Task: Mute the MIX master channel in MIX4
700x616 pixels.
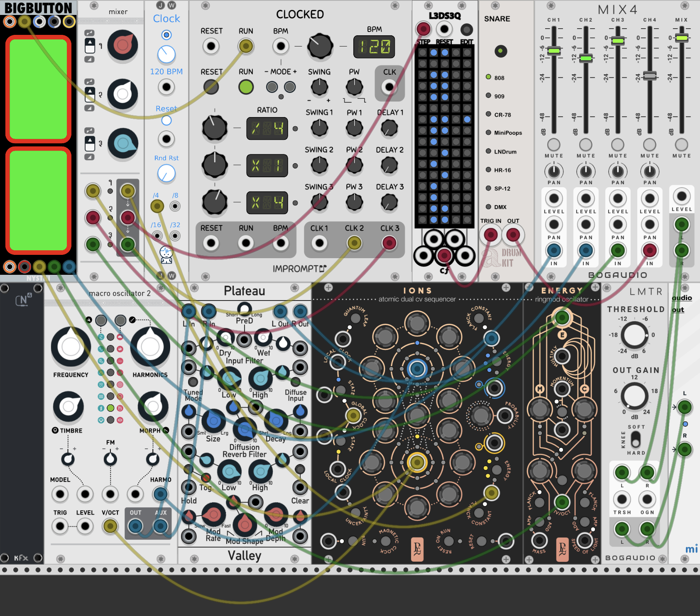Action: 681,144
